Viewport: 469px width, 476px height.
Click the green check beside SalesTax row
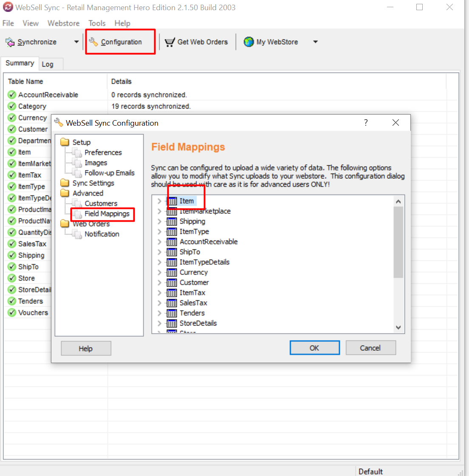(x=12, y=244)
